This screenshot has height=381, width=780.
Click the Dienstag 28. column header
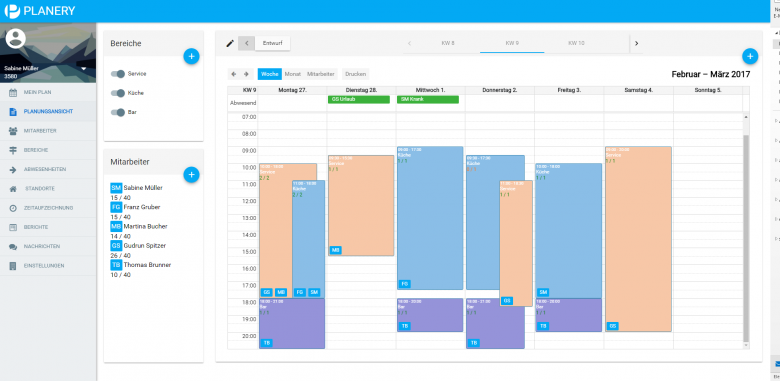(362, 90)
